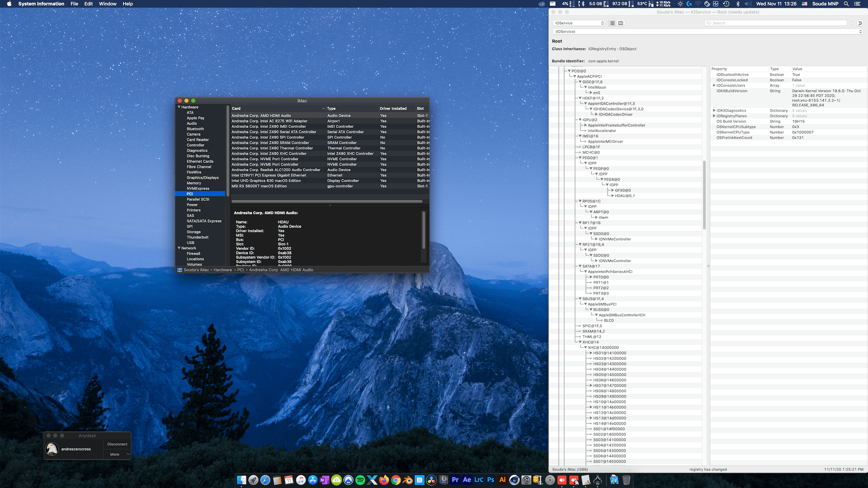Open the File menu

(x=74, y=4)
